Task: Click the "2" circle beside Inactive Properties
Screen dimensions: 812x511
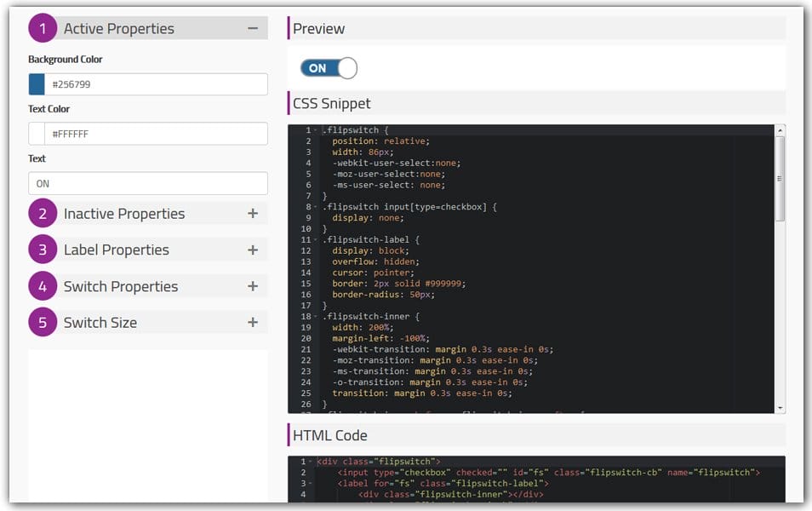Action: point(43,213)
